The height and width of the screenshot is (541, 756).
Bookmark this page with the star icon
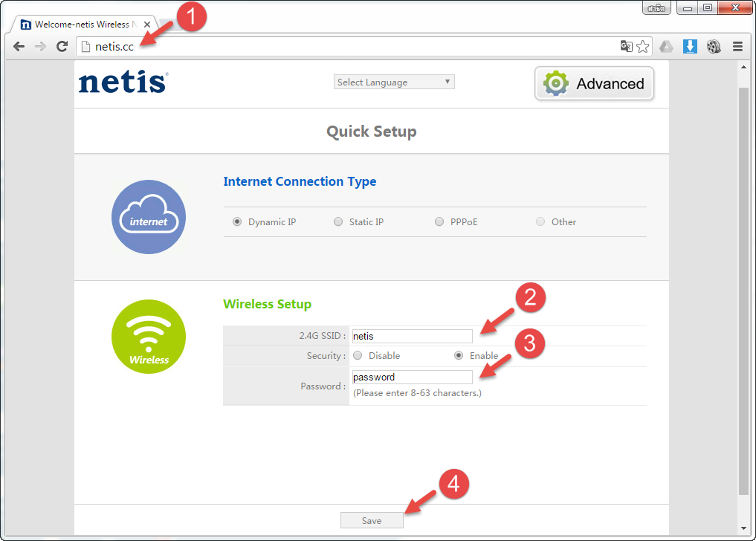tap(643, 46)
